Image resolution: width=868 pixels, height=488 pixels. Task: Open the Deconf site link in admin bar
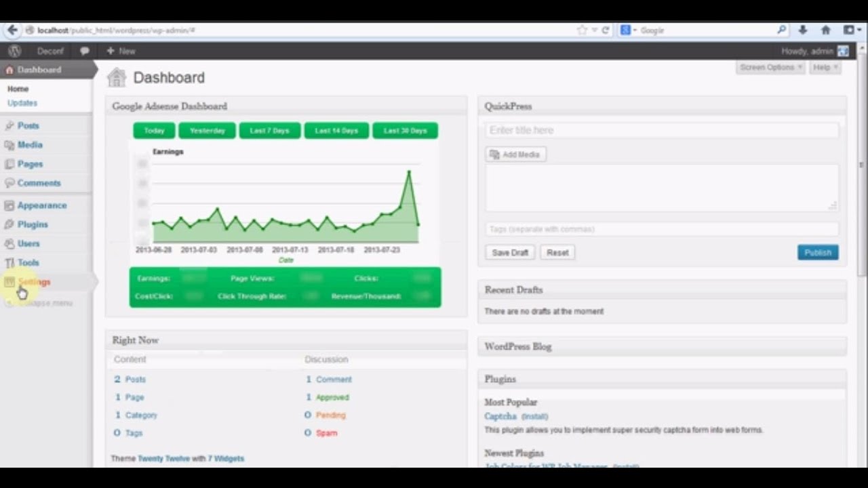pyautogui.click(x=50, y=51)
